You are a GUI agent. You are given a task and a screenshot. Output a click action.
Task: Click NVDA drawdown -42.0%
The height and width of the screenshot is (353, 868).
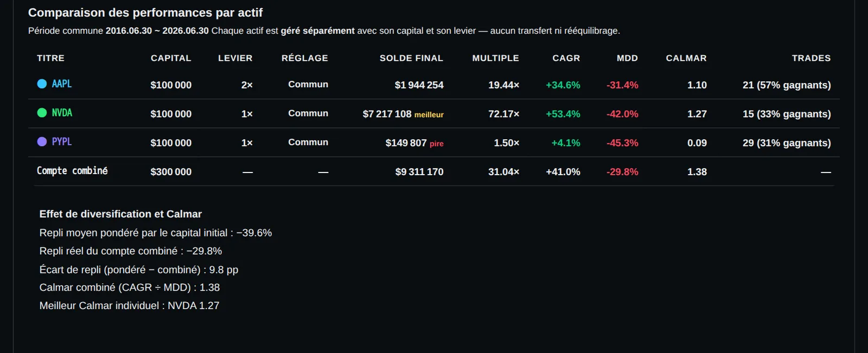pos(622,114)
